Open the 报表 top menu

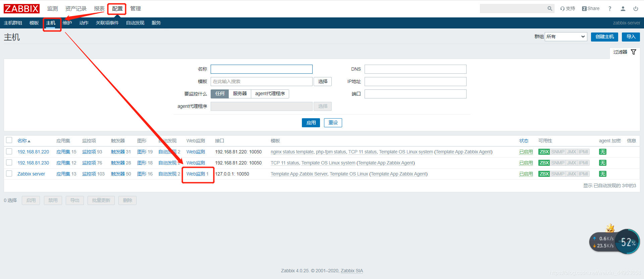pos(99,9)
